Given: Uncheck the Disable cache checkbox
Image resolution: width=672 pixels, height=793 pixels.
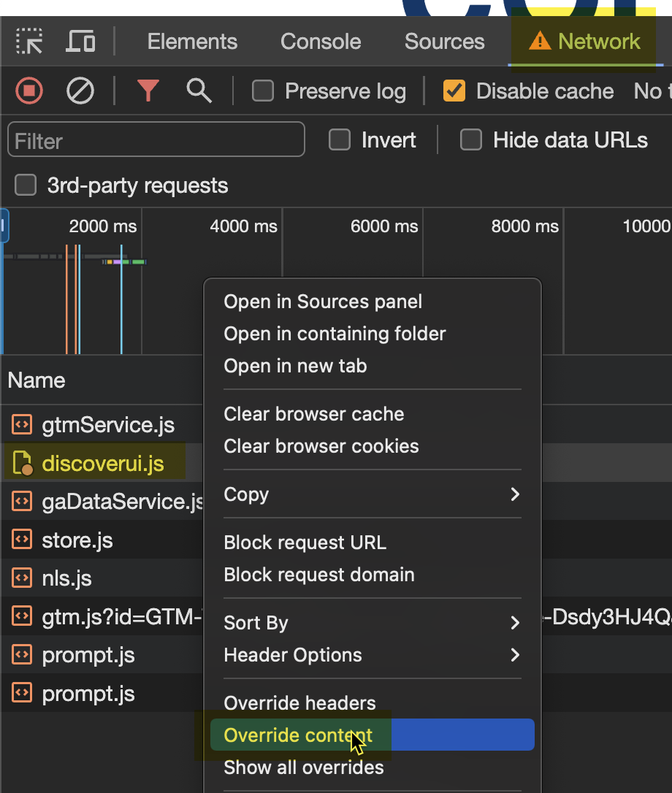Looking at the screenshot, I should click(x=454, y=91).
